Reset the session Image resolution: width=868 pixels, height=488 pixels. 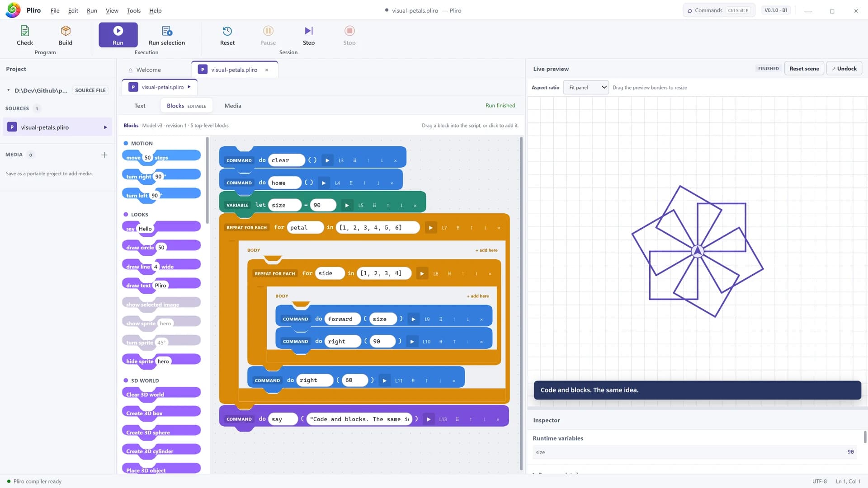pos(227,35)
